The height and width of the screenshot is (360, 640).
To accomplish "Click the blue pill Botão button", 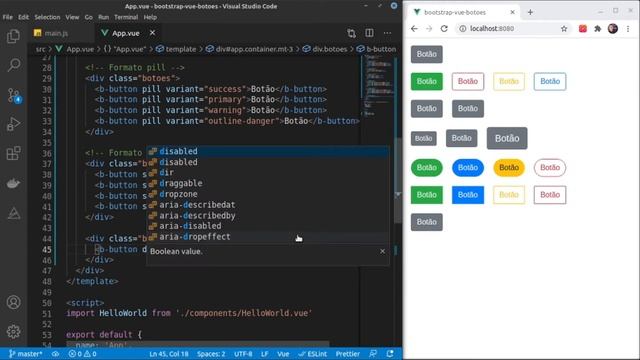I will pos(468,167).
